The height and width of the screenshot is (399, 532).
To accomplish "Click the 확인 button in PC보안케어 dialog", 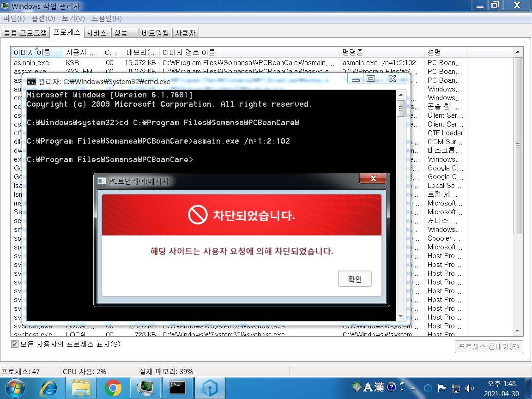I will [x=355, y=278].
